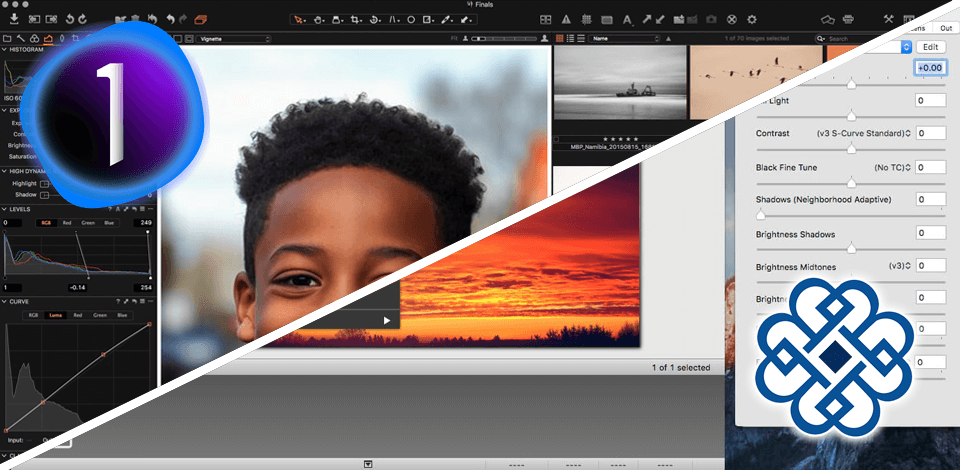Click the Brightness Midtones value field

tap(931, 266)
